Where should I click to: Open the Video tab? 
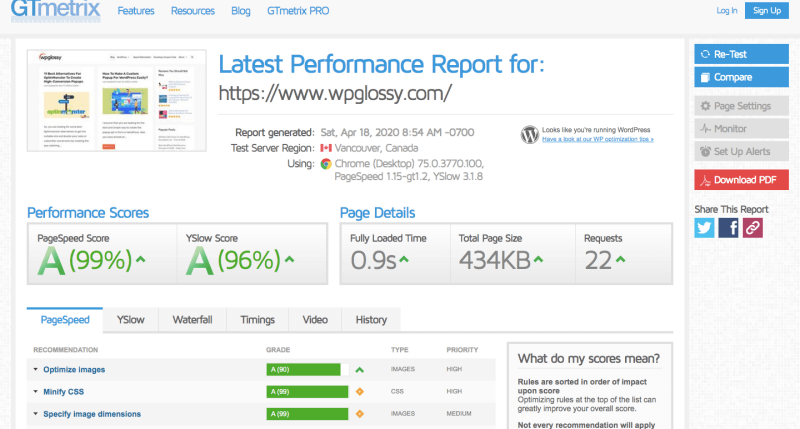[315, 320]
